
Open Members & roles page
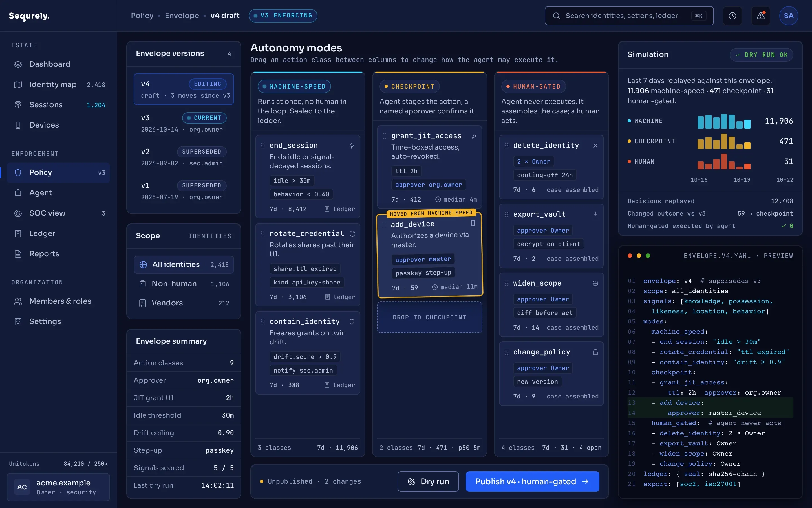point(58,301)
